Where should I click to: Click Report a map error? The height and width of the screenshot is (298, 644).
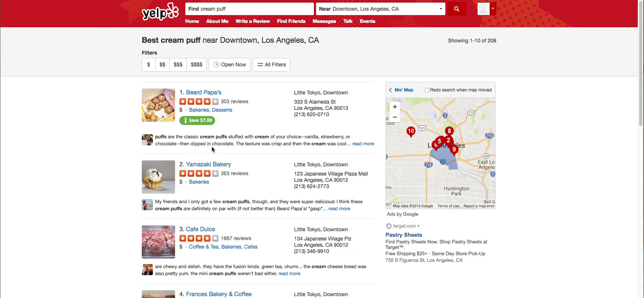point(479,206)
